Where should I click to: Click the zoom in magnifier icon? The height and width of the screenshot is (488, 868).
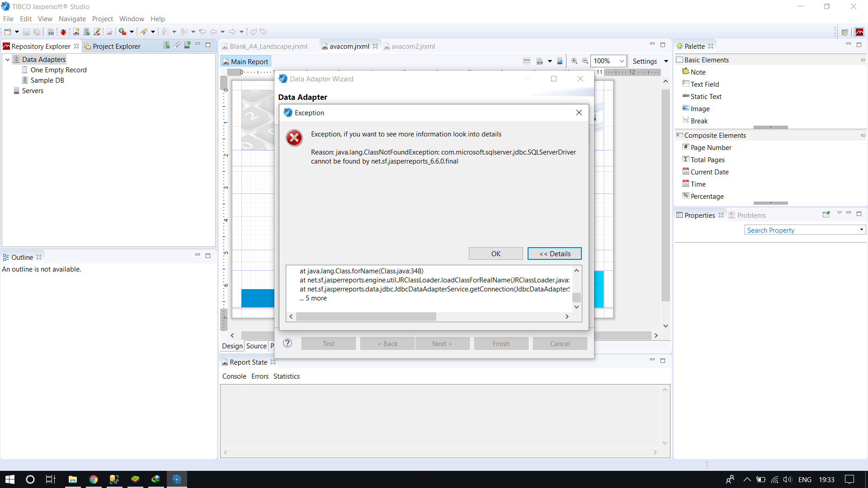(574, 61)
